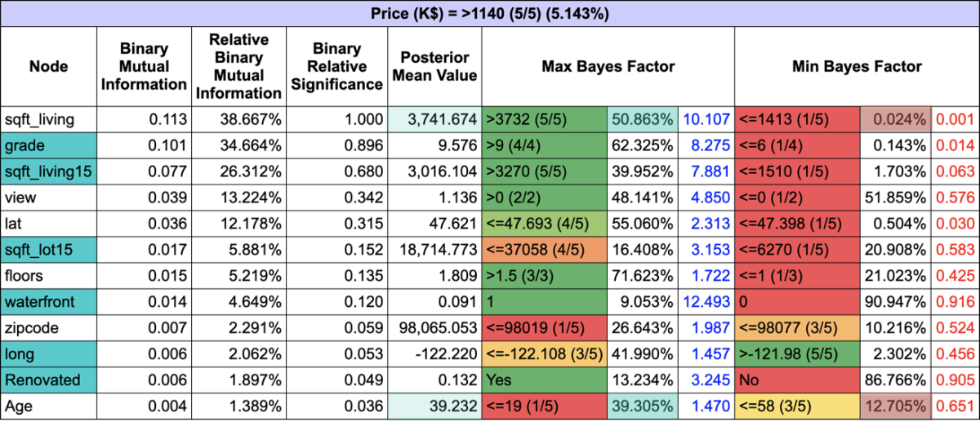
Task: Click the waterfront node cell
Action: tap(49, 302)
